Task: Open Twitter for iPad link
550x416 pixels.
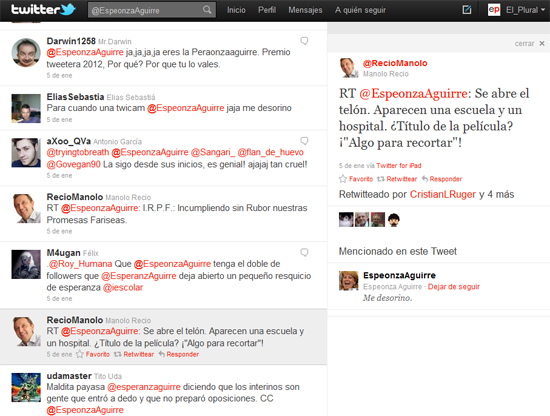Action: pyautogui.click(x=398, y=166)
